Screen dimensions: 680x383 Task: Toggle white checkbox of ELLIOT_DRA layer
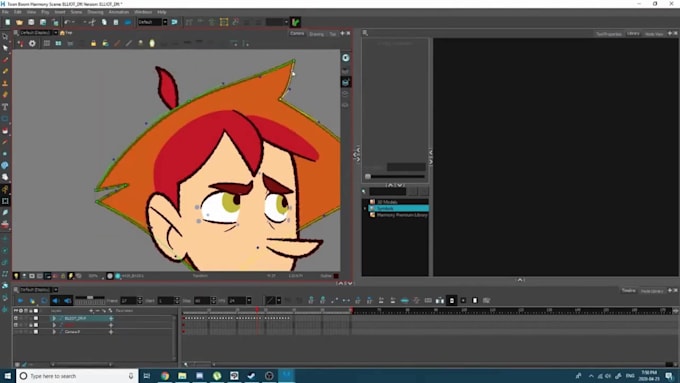pos(36,318)
